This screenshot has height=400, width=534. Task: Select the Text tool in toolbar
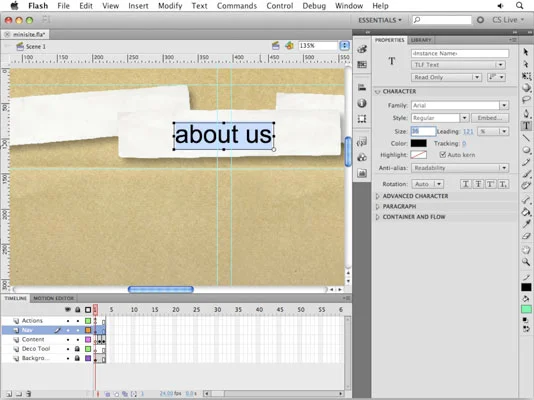pos(526,126)
